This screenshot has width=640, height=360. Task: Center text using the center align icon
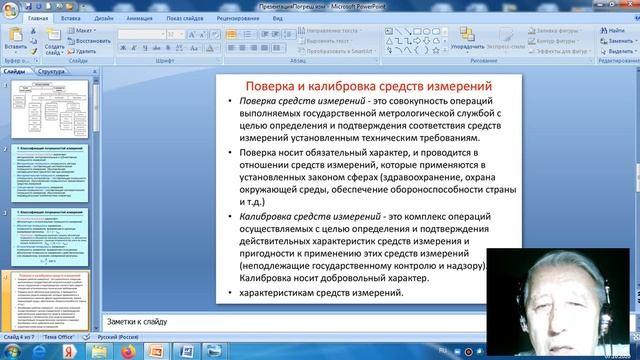pos(242,48)
